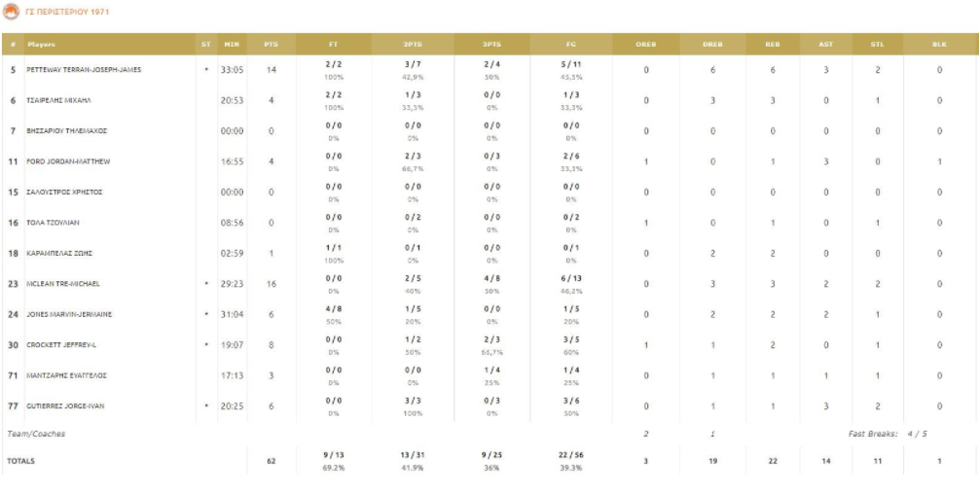
Task: Click the TOTALS row label
Action: coord(20,461)
